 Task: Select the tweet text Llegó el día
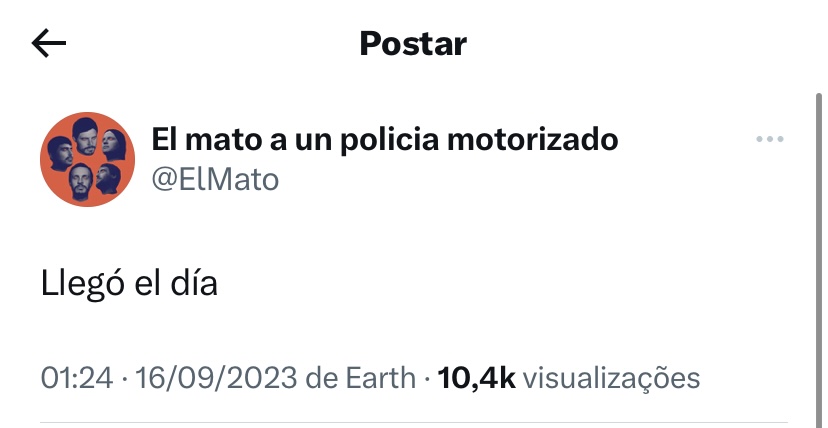click(129, 283)
